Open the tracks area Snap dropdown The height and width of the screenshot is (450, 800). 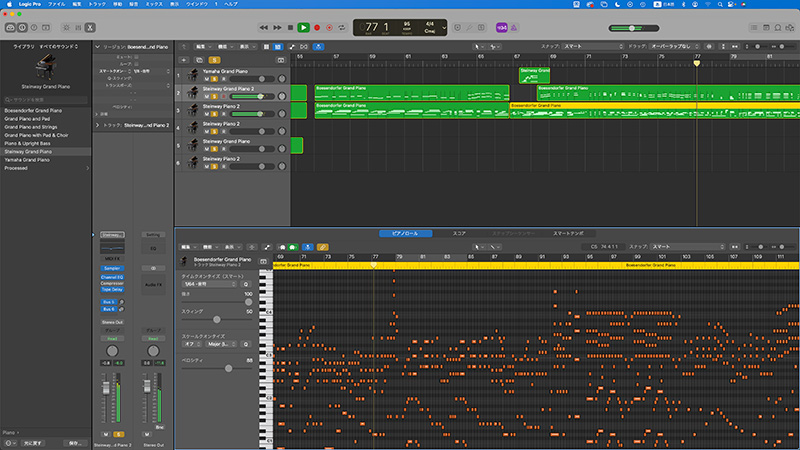click(593, 46)
